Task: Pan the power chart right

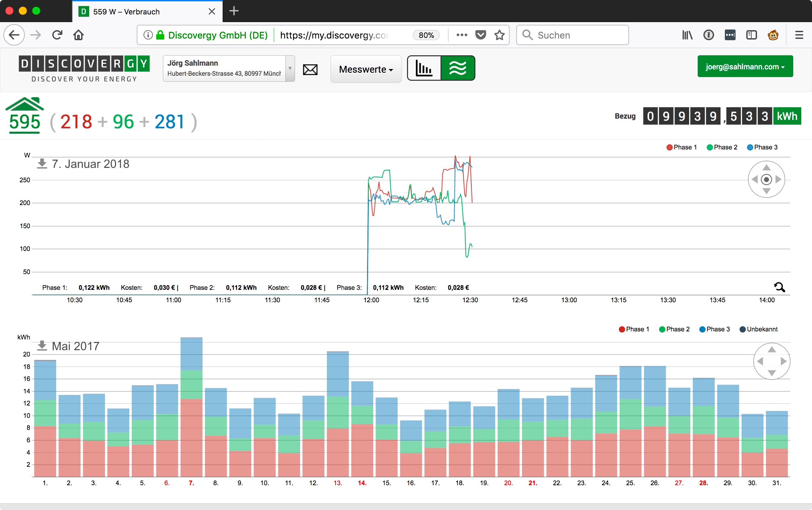Action: 778,179
